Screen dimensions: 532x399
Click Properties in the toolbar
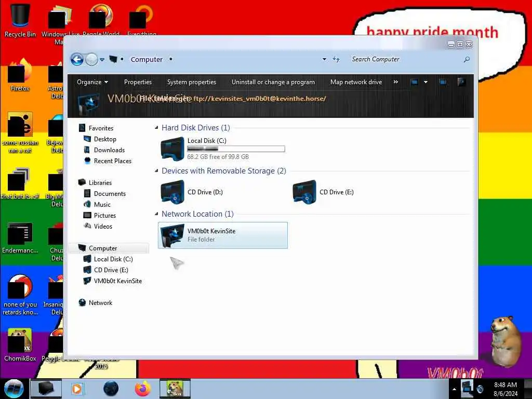point(138,82)
